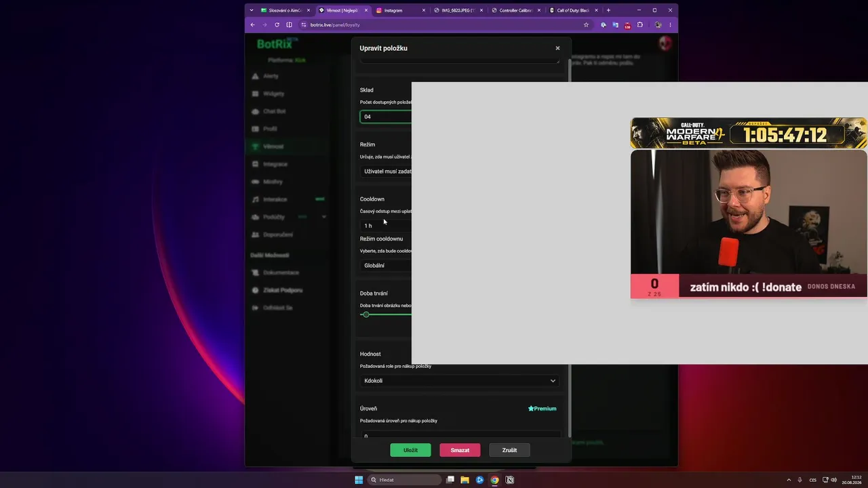Open Věrnost in the sidebar
Viewport: 868px width, 488px height.
273,146
